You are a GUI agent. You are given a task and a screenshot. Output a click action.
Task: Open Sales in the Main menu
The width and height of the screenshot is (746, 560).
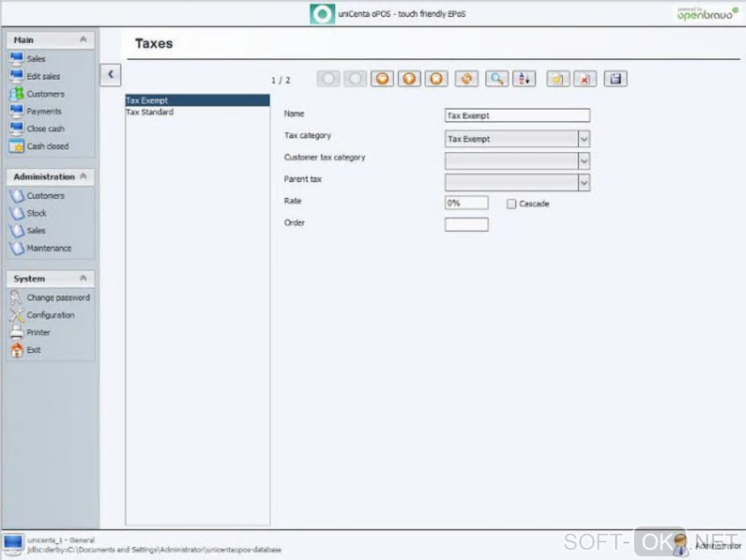tap(28, 58)
